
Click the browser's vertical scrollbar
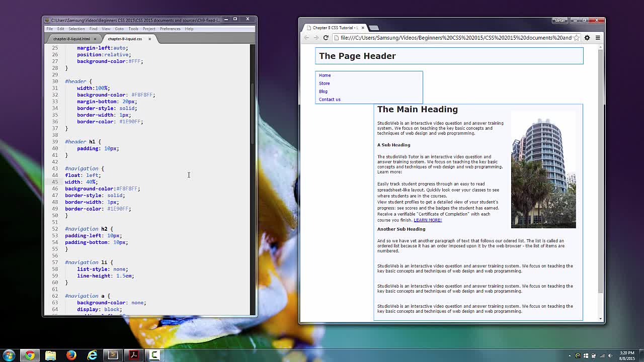600,171
